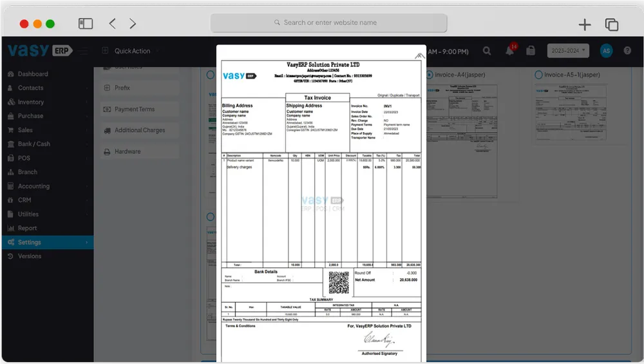
Task: Select the highlighted Settings menu item
Action: (x=48, y=242)
